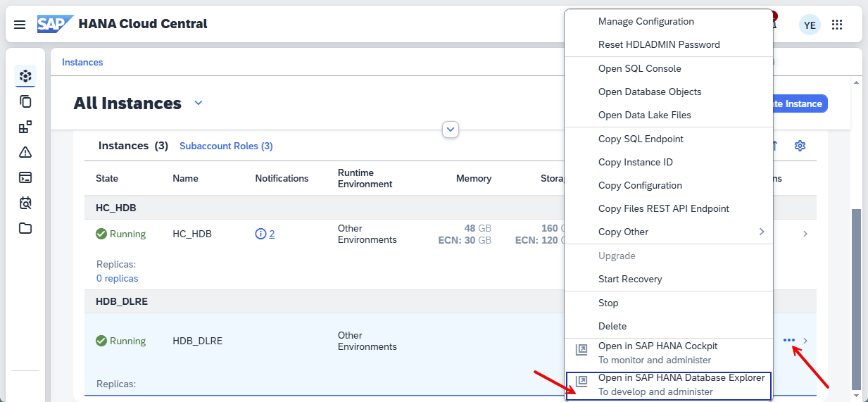The image size is (868, 402).
Task: Open HDB_DLRE row details chevron
Action: (805, 341)
